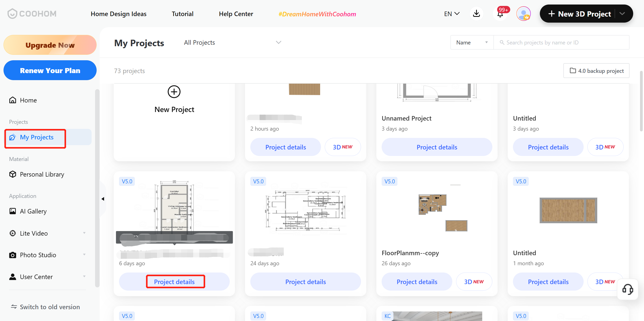Click the download icon in header
This screenshot has height=321, width=644.
476,14
